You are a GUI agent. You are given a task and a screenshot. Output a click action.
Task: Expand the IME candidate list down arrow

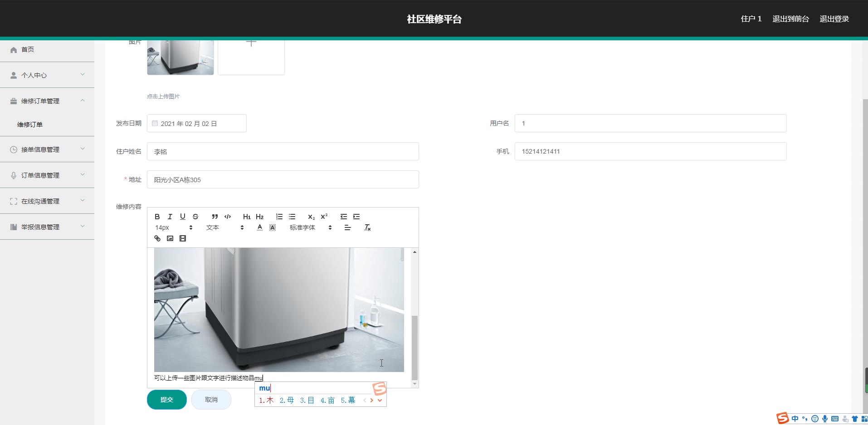click(x=380, y=400)
